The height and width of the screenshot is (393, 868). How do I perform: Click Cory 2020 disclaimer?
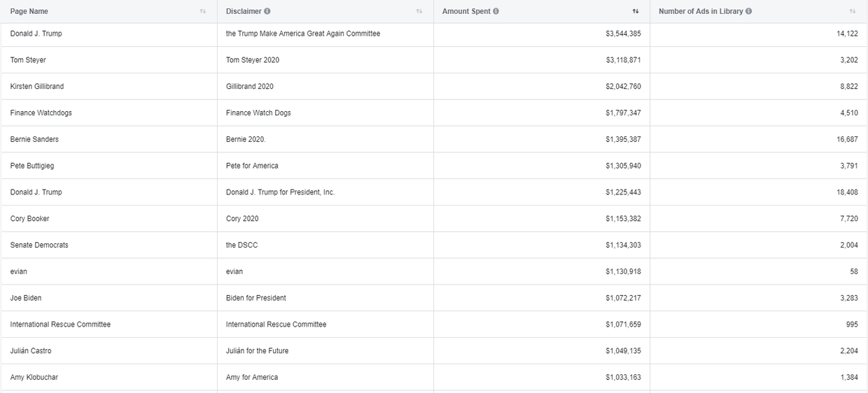click(242, 219)
